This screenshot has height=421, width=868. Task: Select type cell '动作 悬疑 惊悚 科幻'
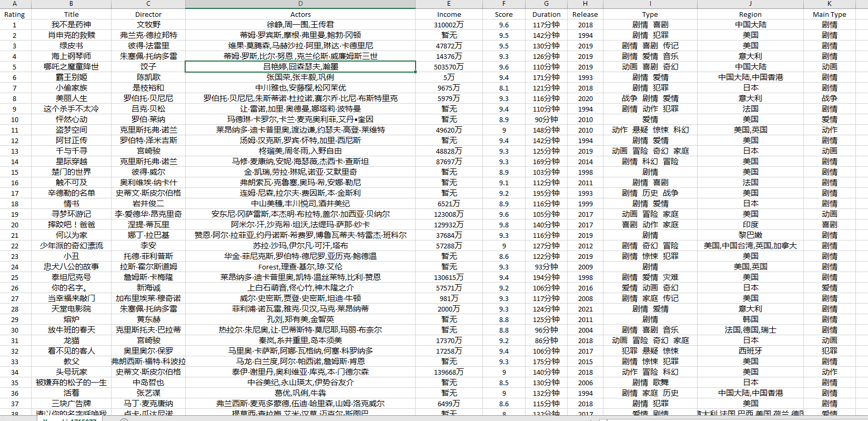click(x=650, y=130)
